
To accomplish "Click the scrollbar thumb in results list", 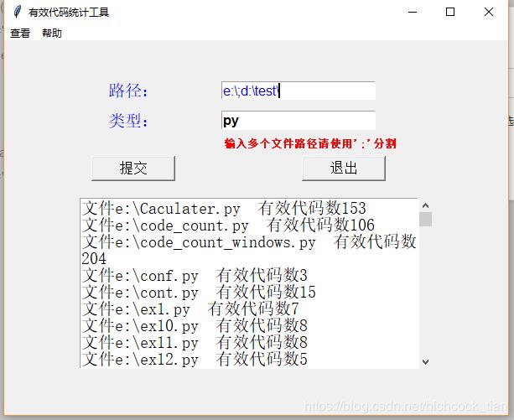I will click(x=425, y=219).
